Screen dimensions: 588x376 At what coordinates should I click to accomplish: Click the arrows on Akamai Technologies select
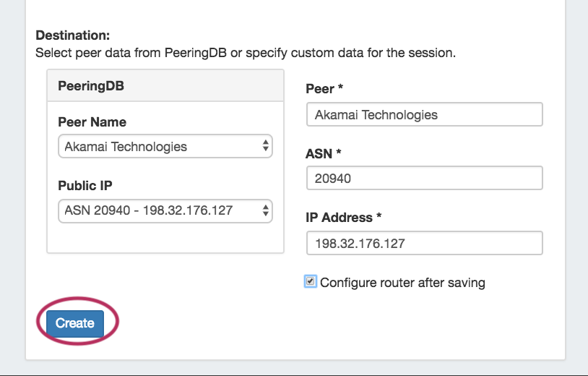265,147
